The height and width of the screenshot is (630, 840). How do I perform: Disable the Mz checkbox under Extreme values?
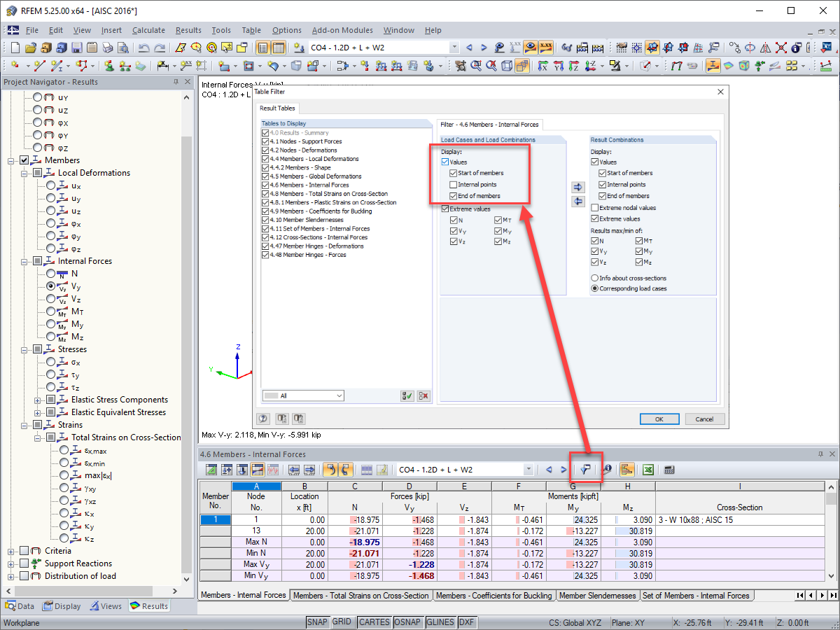point(497,241)
